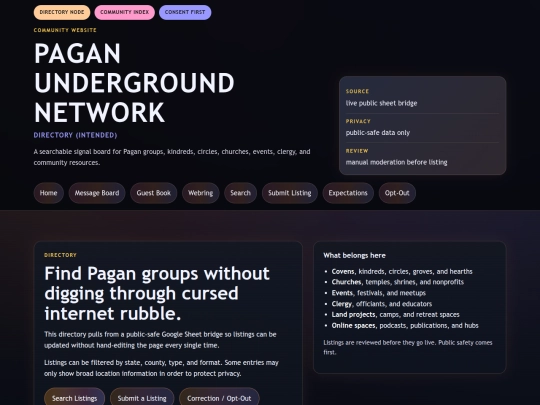Click the Google Sheet bridge paragraph
This screenshot has width=540, height=405.
pyautogui.click(x=160, y=340)
